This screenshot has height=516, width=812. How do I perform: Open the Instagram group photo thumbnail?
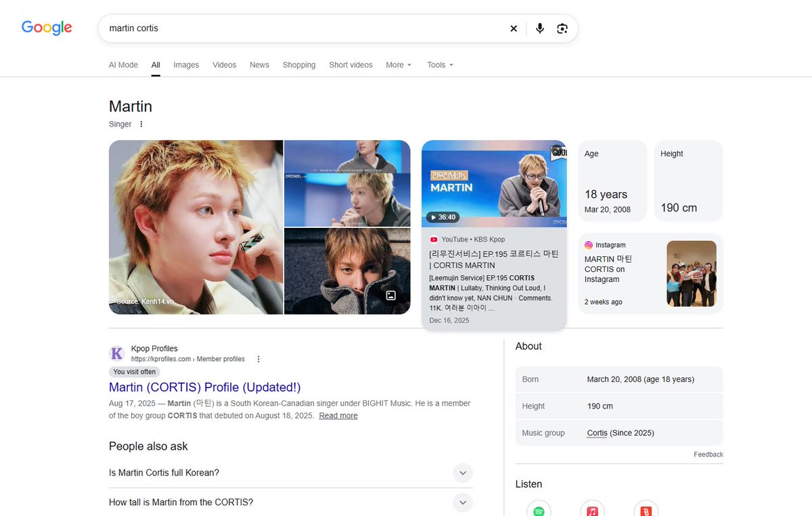coord(692,274)
